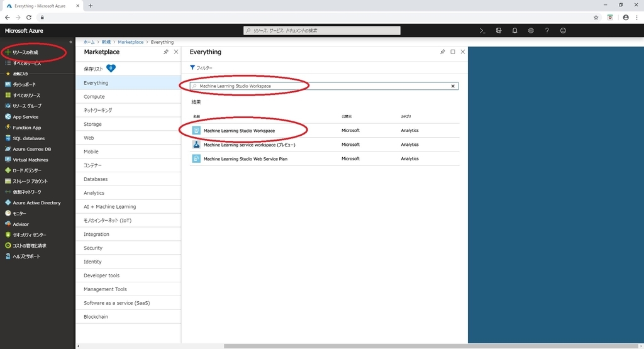The width and height of the screenshot is (644, 349).
Task: Click the browser reload button
Action: pyautogui.click(x=29, y=17)
